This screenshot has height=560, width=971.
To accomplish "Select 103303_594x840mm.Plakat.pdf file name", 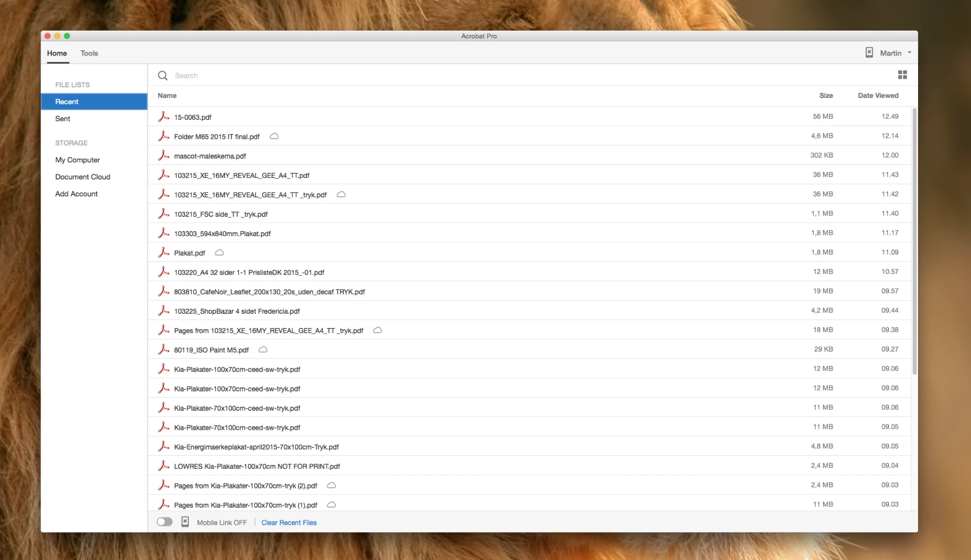I will click(x=223, y=234).
